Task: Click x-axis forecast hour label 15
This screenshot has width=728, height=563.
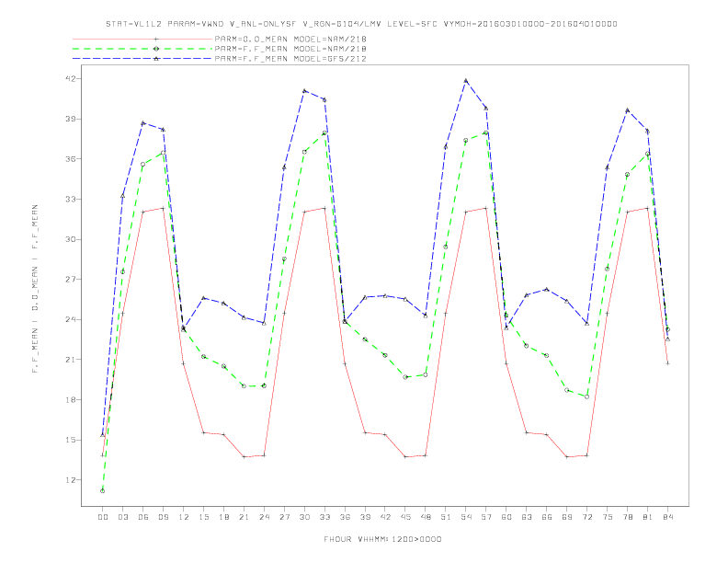Action: 203,517
